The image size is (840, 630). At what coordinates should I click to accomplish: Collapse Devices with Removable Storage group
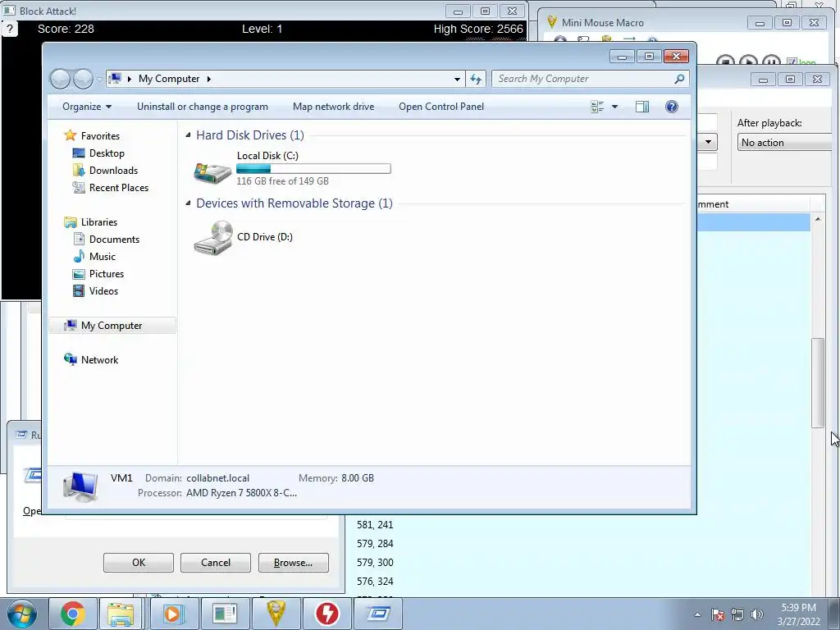tap(188, 203)
